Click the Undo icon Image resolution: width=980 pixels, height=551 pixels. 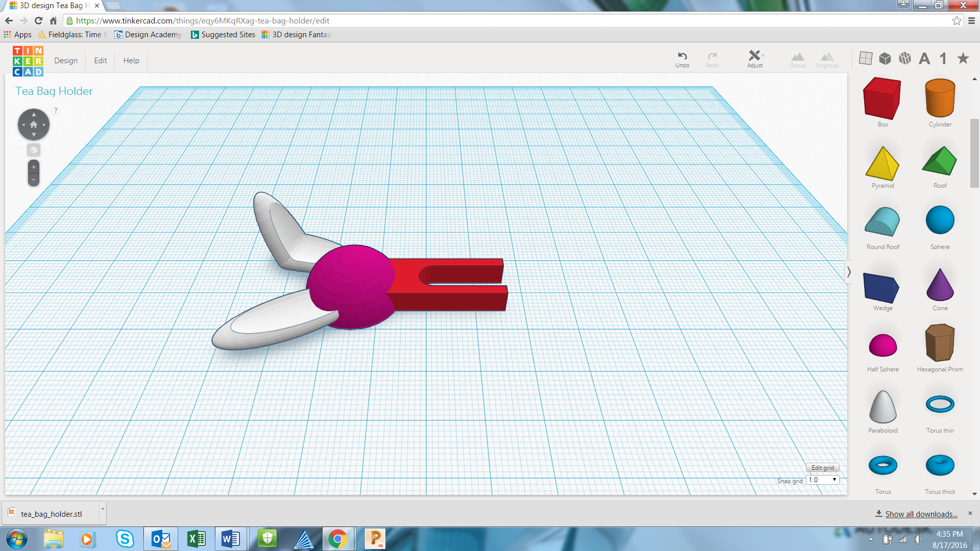682,56
